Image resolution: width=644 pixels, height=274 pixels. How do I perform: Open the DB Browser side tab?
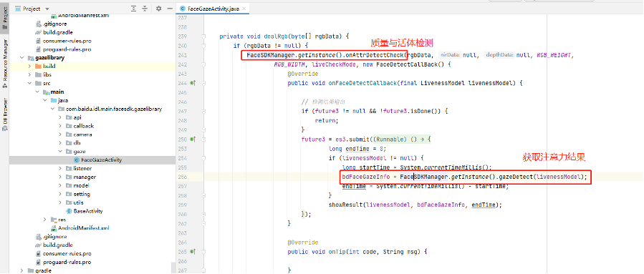click(x=4, y=114)
